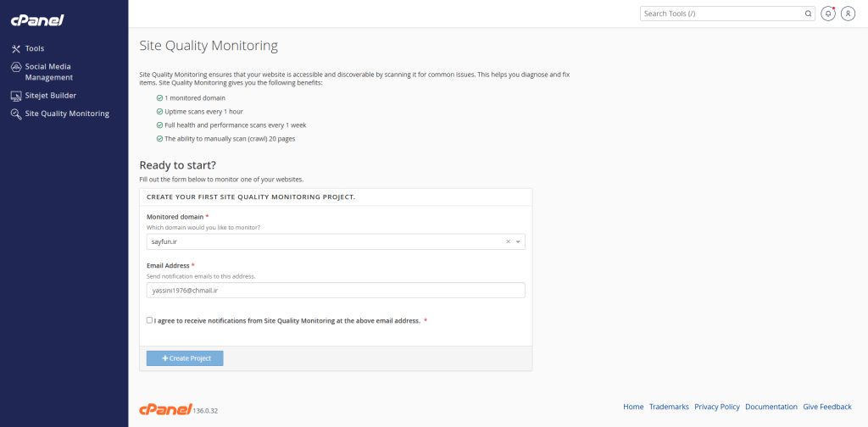Click the Site Quality Monitoring magnifier icon

pyautogui.click(x=16, y=114)
